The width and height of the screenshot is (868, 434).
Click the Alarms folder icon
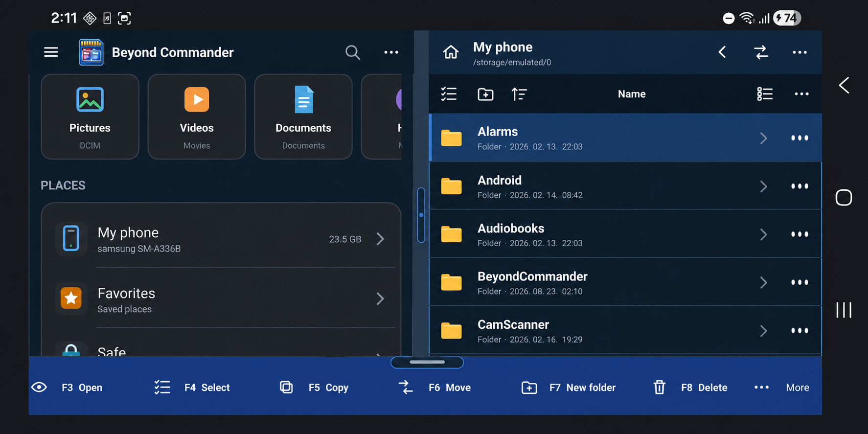tap(451, 138)
